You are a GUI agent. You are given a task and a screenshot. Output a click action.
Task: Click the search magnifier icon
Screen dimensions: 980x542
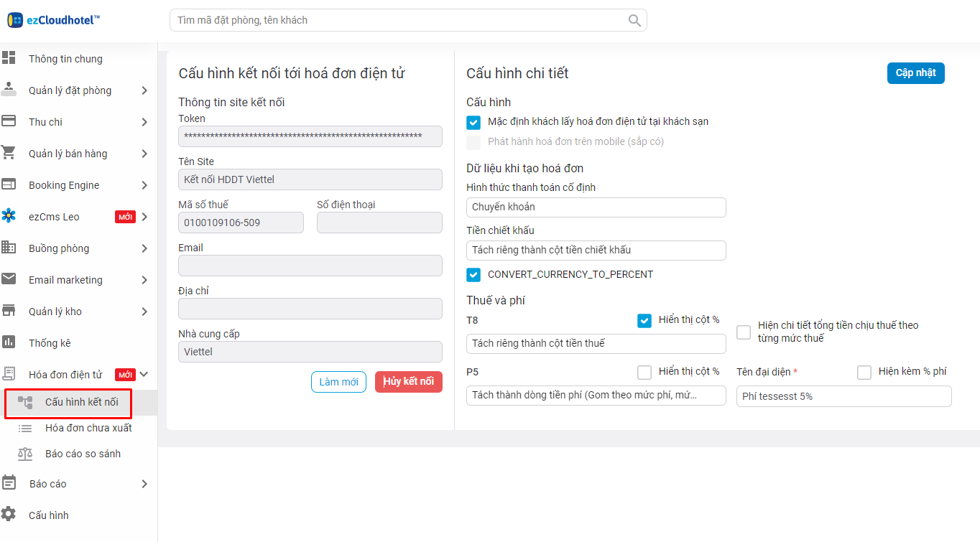[634, 20]
